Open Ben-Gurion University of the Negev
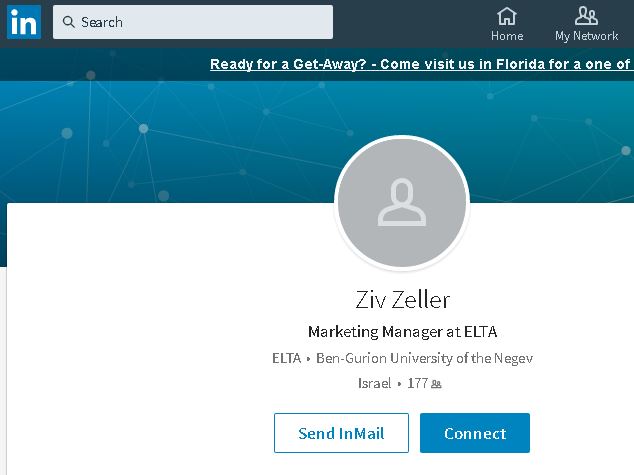This screenshot has height=475, width=634. (x=424, y=358)
